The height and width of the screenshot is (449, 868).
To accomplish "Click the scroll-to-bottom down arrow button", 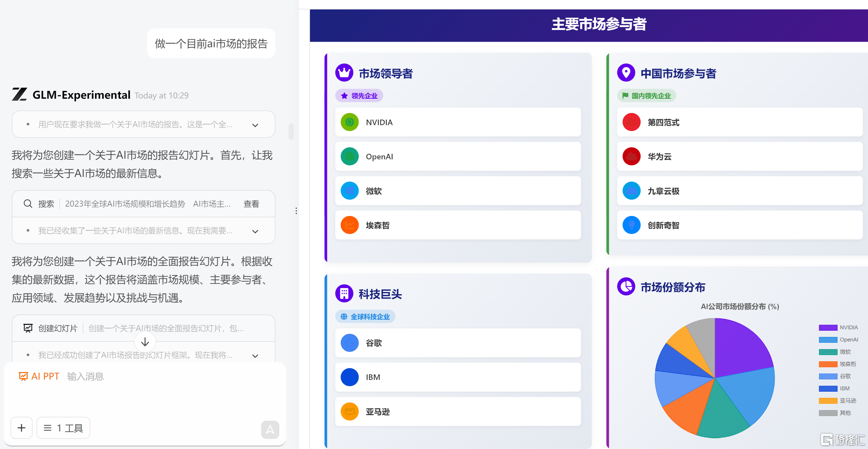I will [x=145, y=342].
